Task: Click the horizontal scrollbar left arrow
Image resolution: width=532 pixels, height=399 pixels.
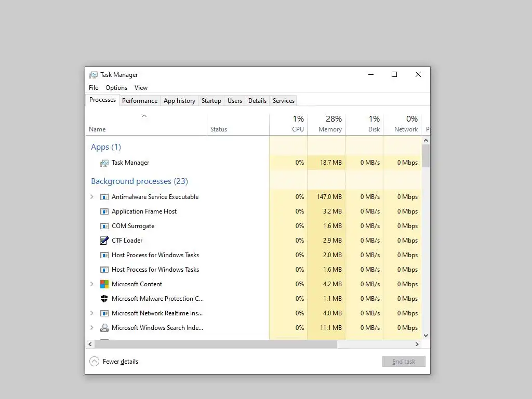Action: point(90,344)
